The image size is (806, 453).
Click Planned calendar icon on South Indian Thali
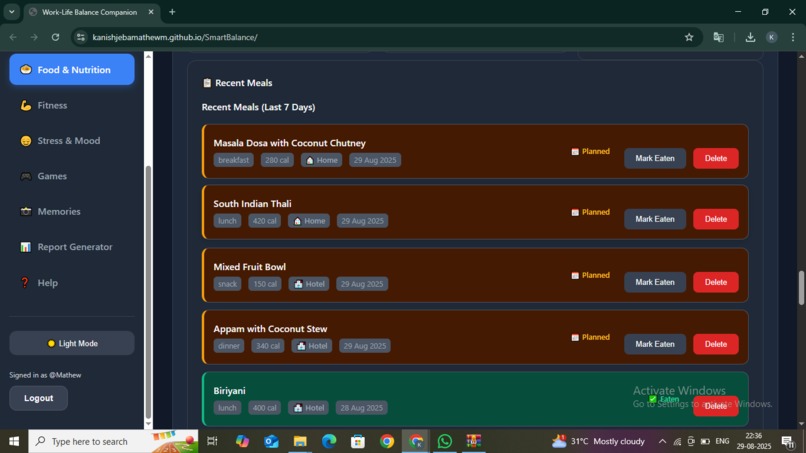tap(575, 212)
